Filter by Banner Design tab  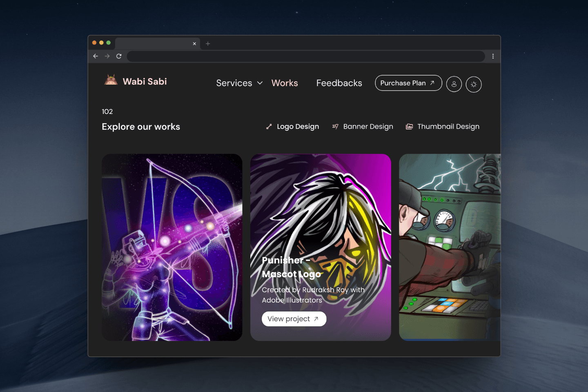[363, 127]
